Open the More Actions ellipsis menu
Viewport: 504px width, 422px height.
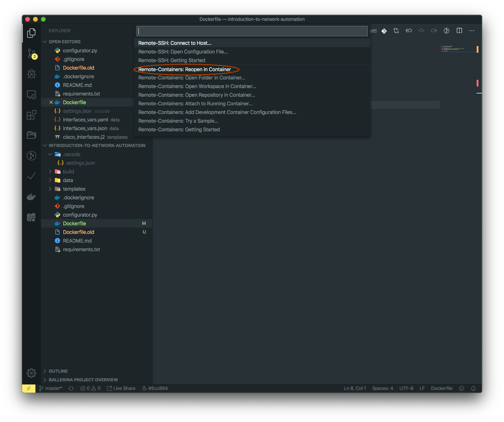[x=472, y=31]
